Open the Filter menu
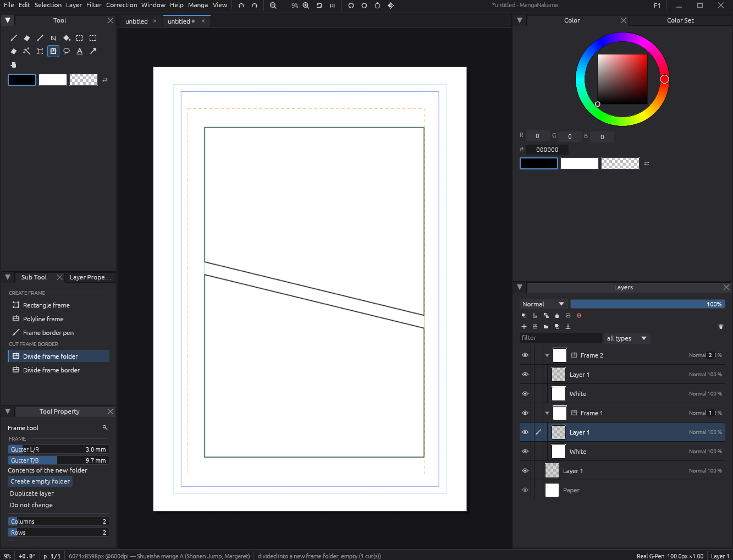 pyautogui.click(x=94, y=5)
